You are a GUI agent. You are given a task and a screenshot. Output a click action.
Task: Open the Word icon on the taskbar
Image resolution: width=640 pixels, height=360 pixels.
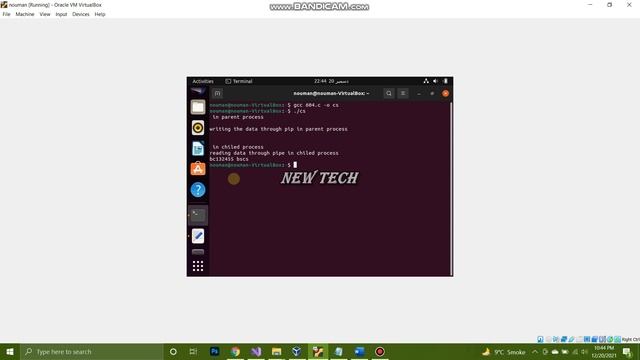pos(359,351)
